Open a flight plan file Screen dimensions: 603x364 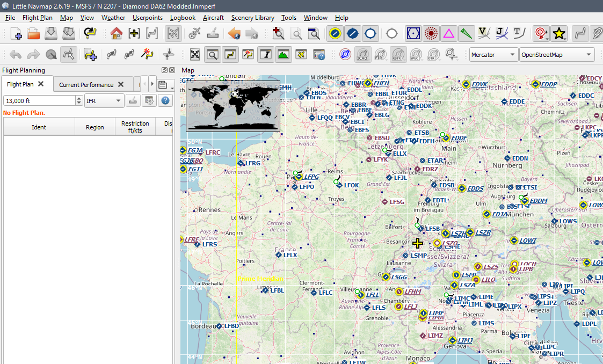tap(33, 34)
